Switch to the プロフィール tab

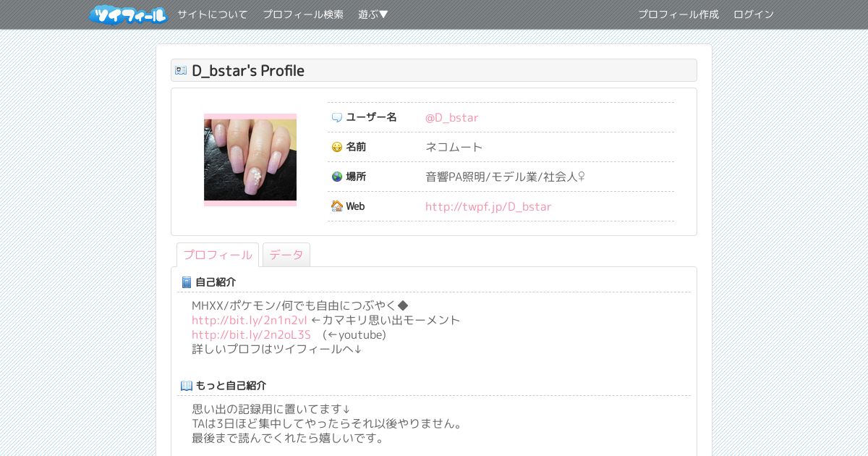tap(218, 255)
